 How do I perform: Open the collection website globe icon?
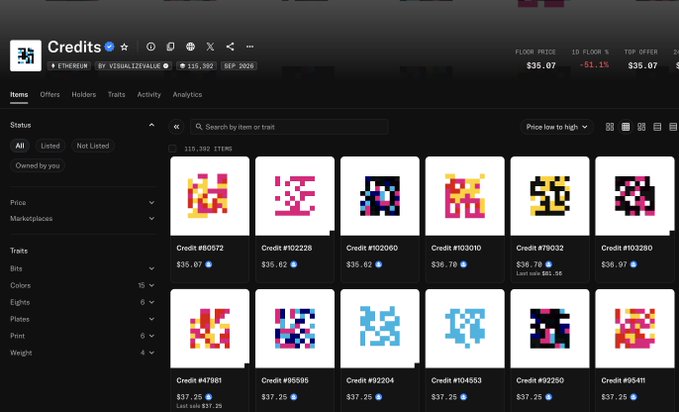coord(191,46)
